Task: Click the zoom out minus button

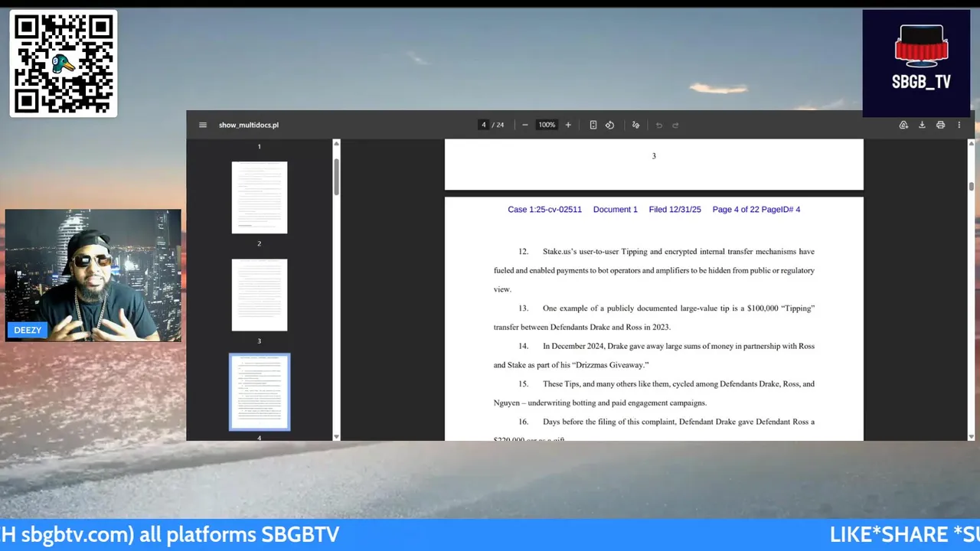Action: point(524,125)
